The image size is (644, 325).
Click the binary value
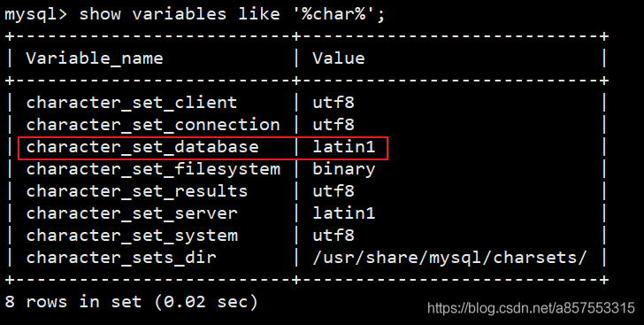[x=344, y=169]
